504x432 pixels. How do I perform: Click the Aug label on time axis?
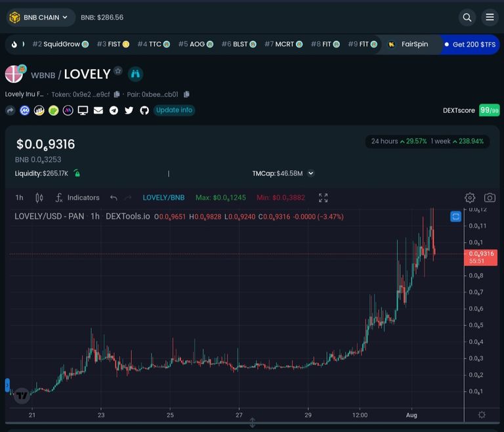pos(411,415)
